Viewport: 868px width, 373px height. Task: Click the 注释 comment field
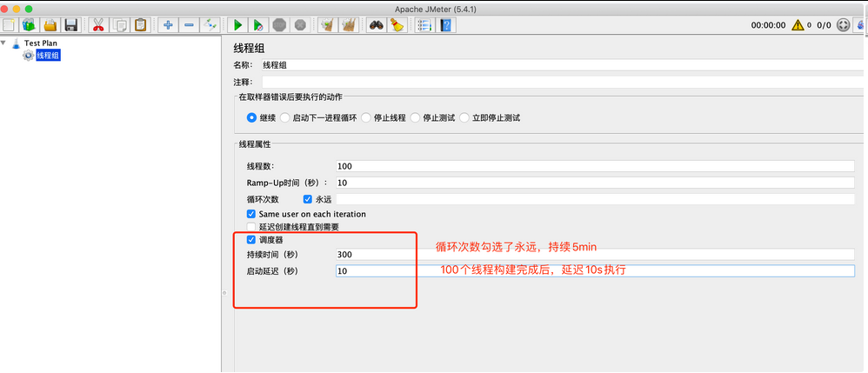[563, 82]
